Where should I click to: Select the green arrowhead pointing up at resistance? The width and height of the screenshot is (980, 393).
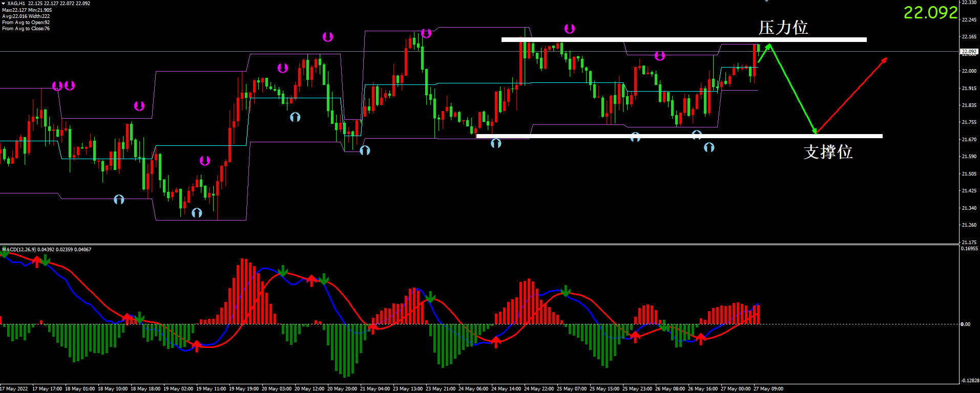click(768, 47)
